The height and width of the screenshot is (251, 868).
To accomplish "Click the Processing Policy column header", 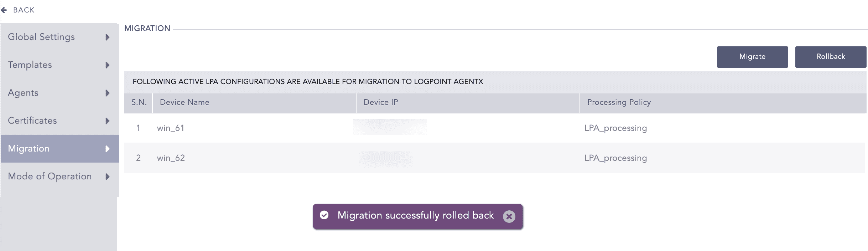I will (619, 102).
